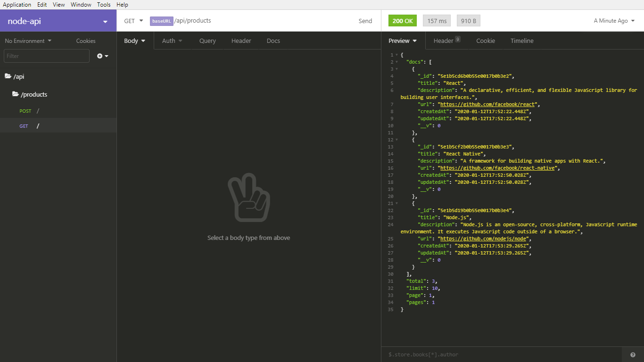Click the /api/products URL path text
Screen dimensions: 644x362
click(x=193, y=21)
